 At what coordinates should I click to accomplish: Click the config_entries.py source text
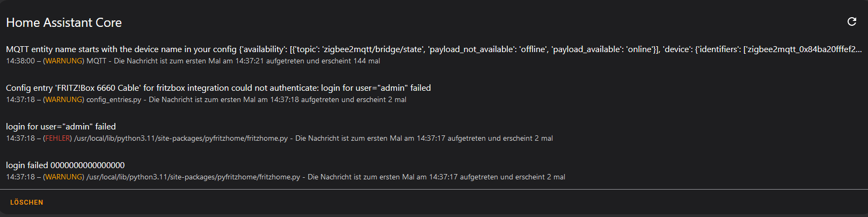tap(114, 100)
